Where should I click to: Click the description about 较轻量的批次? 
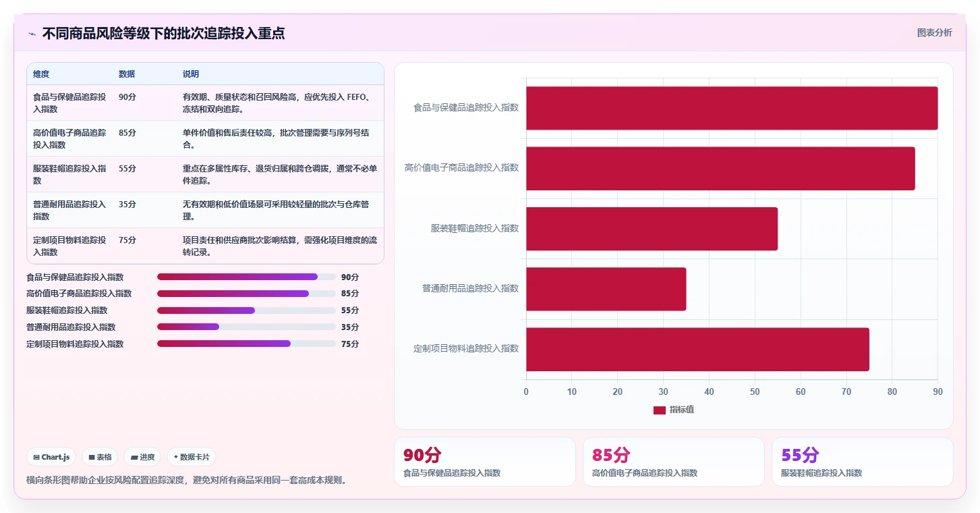[280, 211]
